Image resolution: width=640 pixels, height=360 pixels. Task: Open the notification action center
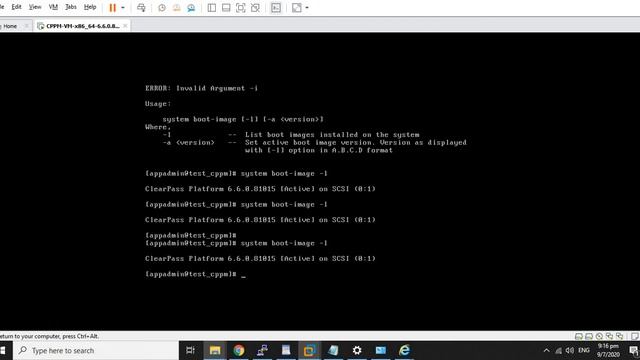pos(634,351)
